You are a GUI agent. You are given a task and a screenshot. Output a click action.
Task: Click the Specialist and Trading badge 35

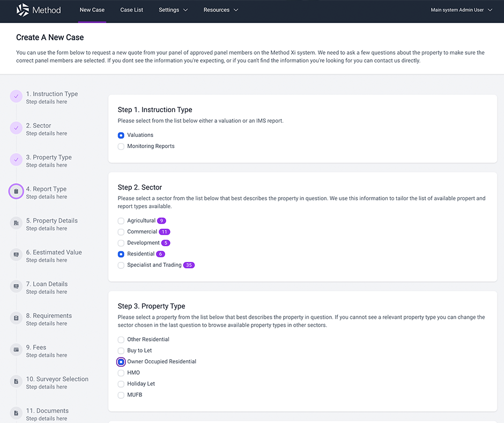(x=189, y=265)
